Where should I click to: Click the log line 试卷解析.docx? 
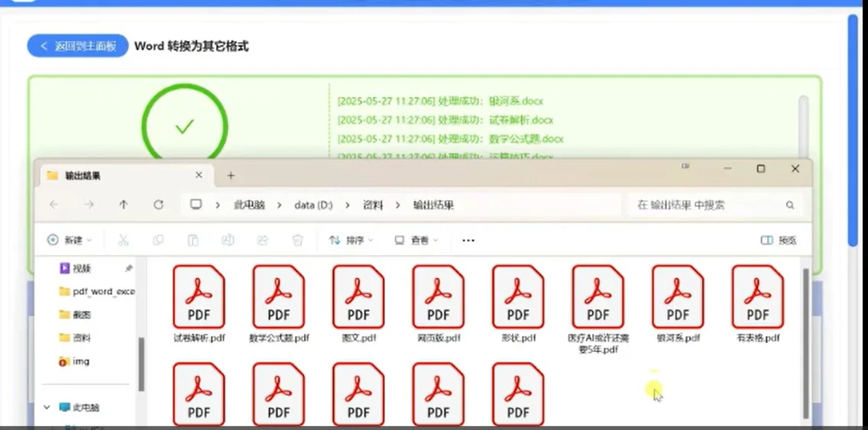click(445, 120)
